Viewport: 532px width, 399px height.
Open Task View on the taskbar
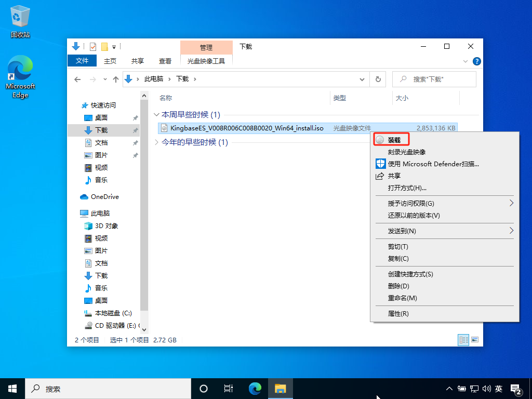coord(228,388)
